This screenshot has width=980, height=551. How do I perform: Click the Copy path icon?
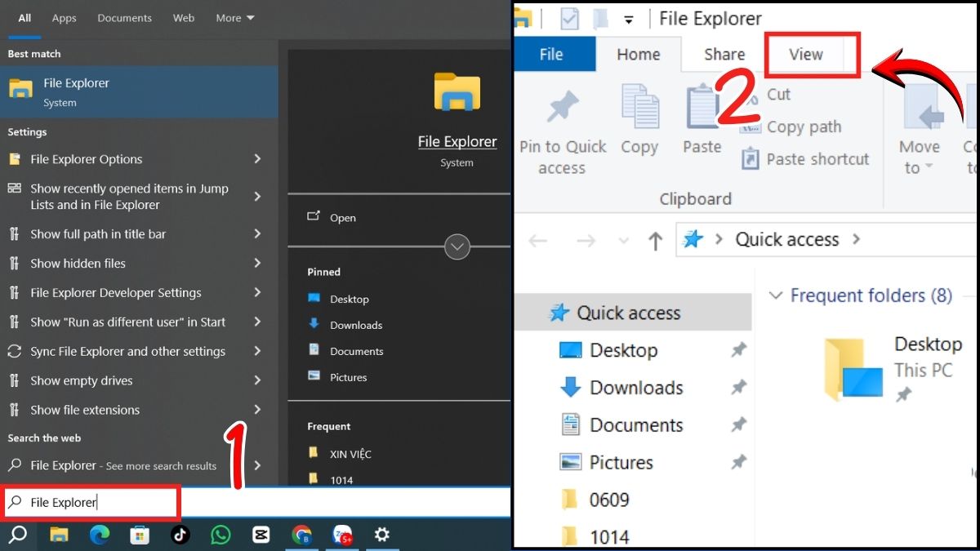click(752, 127)
